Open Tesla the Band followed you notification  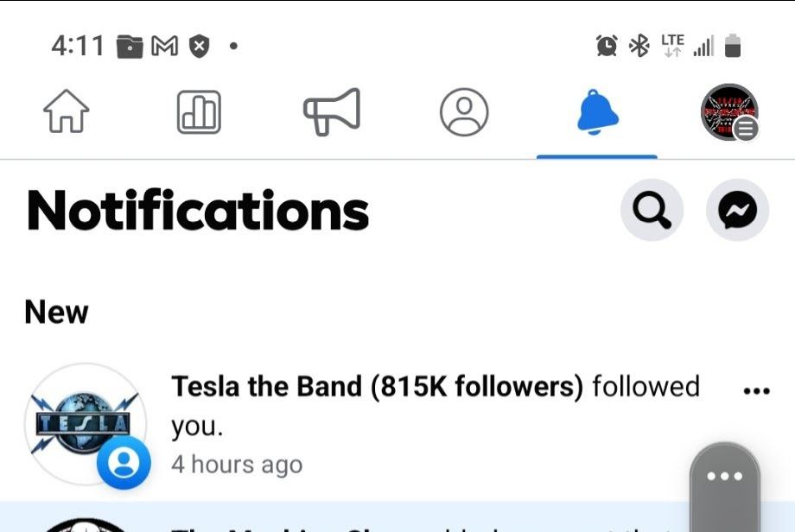(432, 406)
